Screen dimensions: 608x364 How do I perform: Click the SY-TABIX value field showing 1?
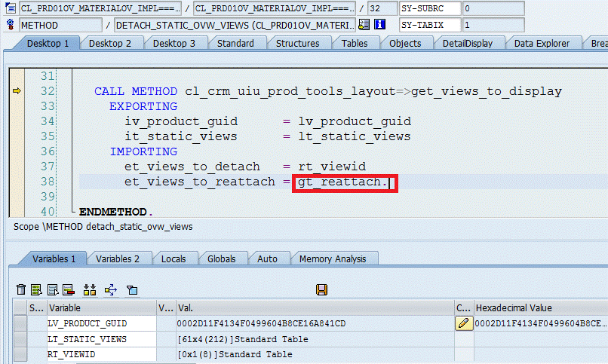click(x=493, y=25)
